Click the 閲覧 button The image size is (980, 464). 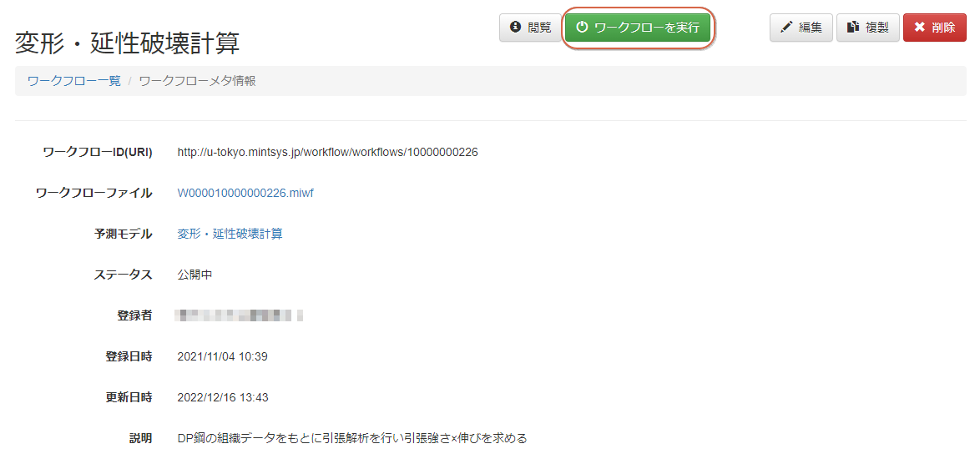(530, 28)
